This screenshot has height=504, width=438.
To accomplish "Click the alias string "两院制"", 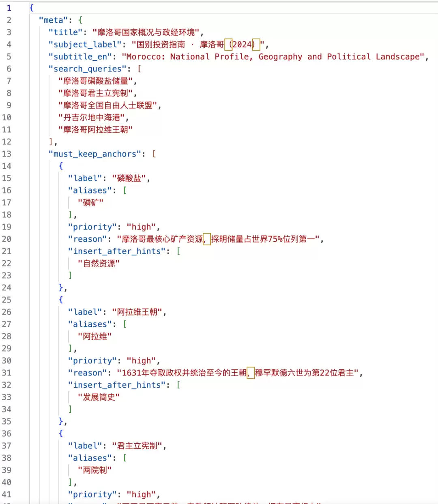I will click(94, 470).
